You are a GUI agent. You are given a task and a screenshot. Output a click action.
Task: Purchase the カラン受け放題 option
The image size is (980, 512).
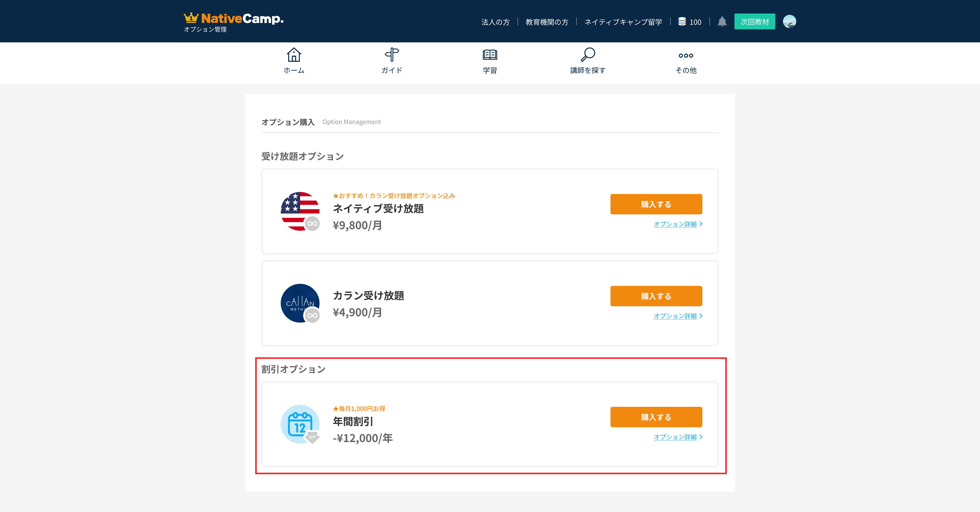coord(656,296)
